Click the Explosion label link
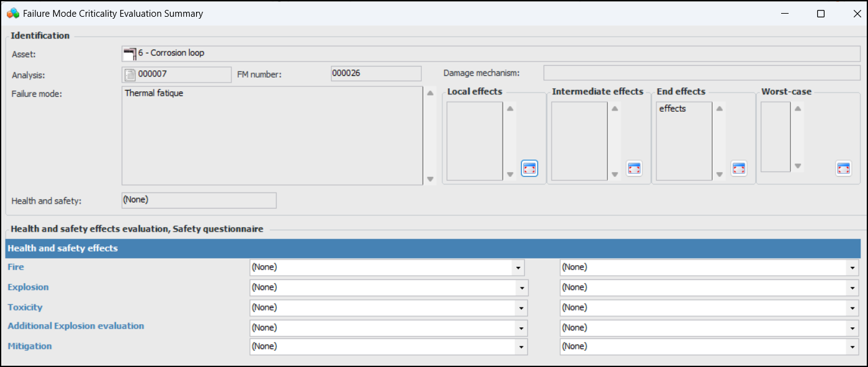This screenshot has height=367, width=868. click(28, 288)
